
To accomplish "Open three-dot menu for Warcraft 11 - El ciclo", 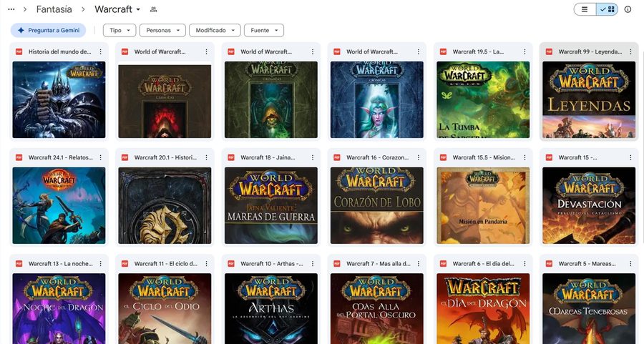I will pyautogui.click(x=207, y=263).
